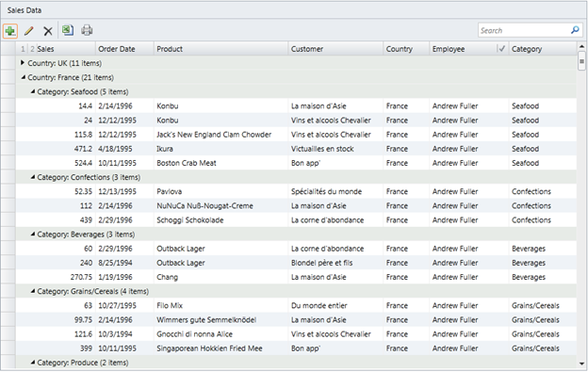Select the Jack's New England Clam Chowder cell
This screenshot has width=588, height=372.
[220, 135]
